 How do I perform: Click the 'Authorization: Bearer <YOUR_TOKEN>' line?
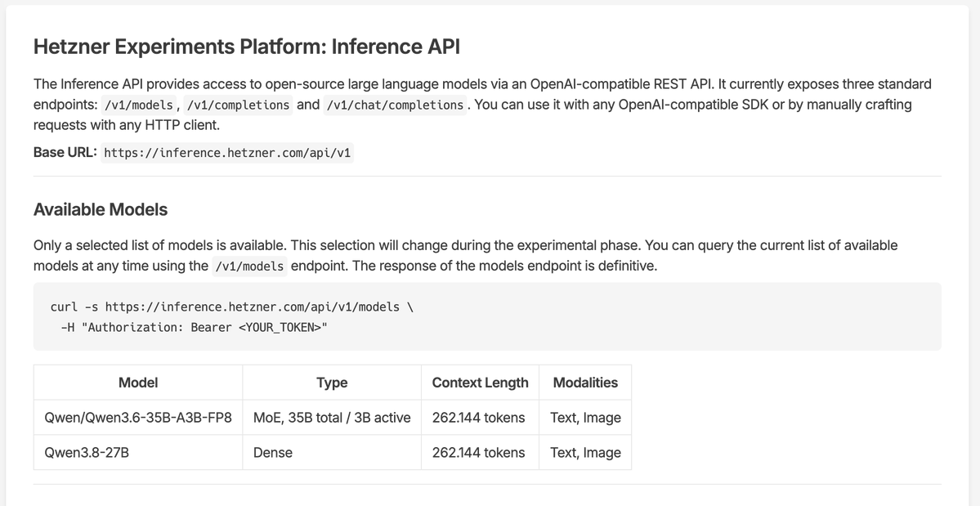tap(195, 327)
